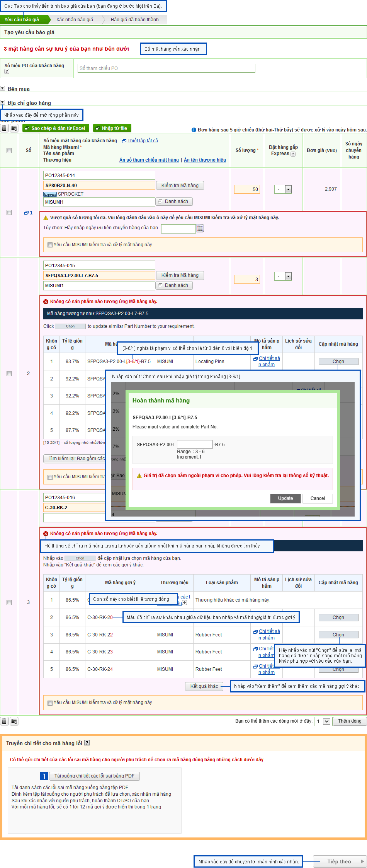The image size is (367, 868).
Task: Click the Tiếp theo button
Action: pos(339,861)
